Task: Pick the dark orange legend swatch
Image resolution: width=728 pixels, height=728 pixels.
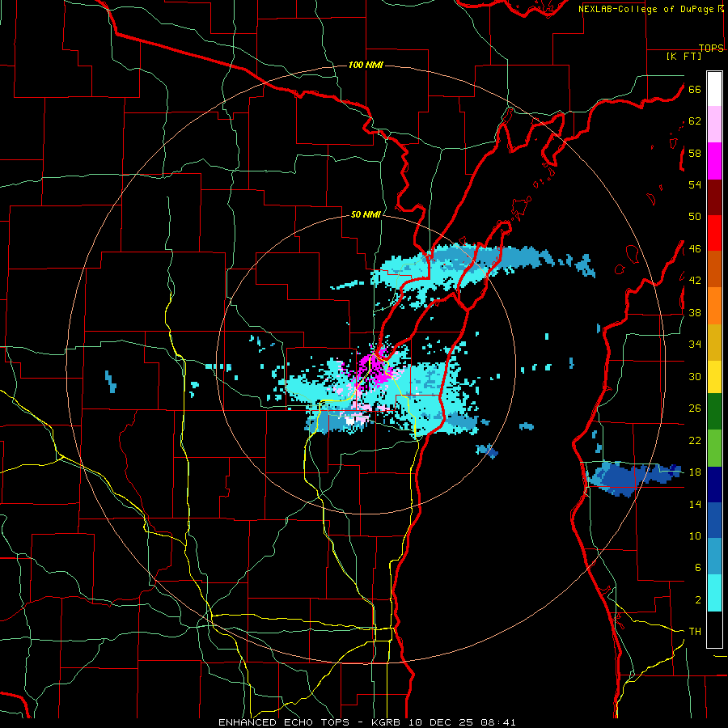Action: pos(714,269)
